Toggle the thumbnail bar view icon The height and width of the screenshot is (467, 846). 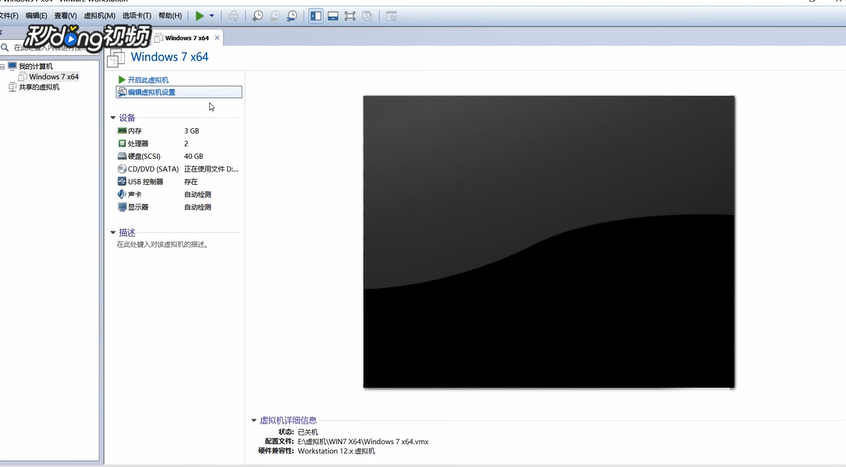333,16
